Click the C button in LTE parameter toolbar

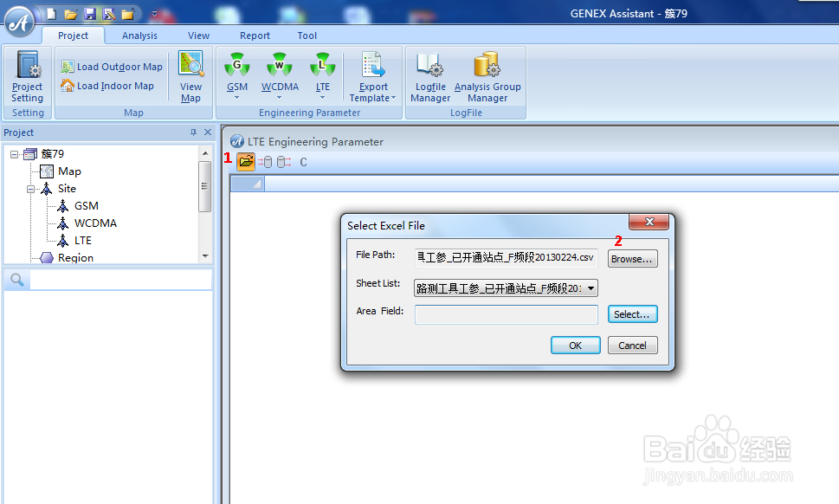[303, 162]
